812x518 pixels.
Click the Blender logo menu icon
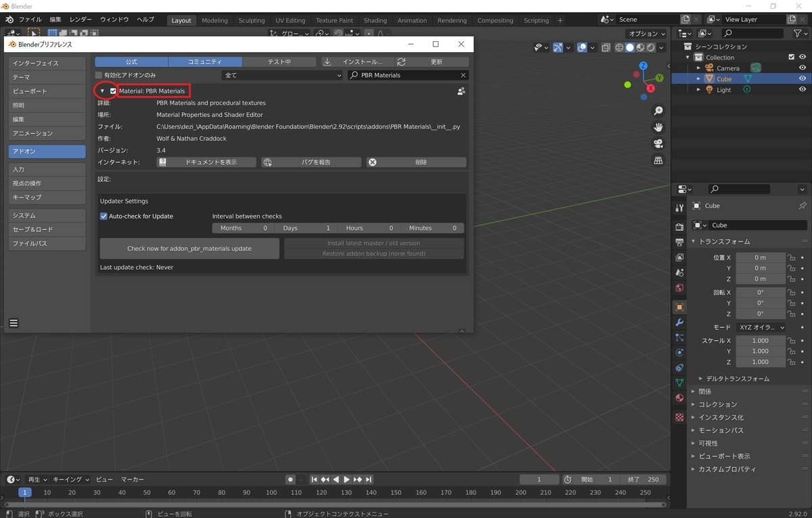[9, 20]
